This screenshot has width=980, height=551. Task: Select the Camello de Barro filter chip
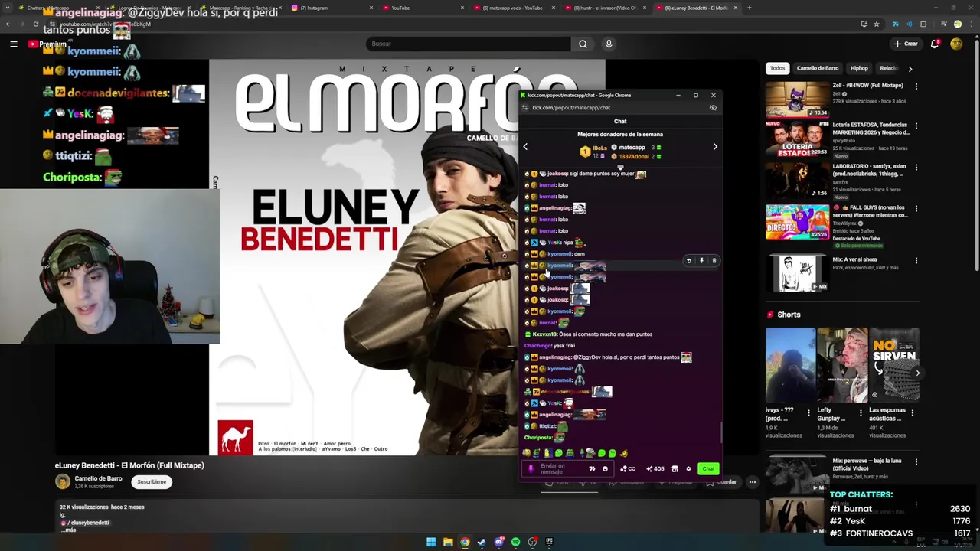coord(817,68)
